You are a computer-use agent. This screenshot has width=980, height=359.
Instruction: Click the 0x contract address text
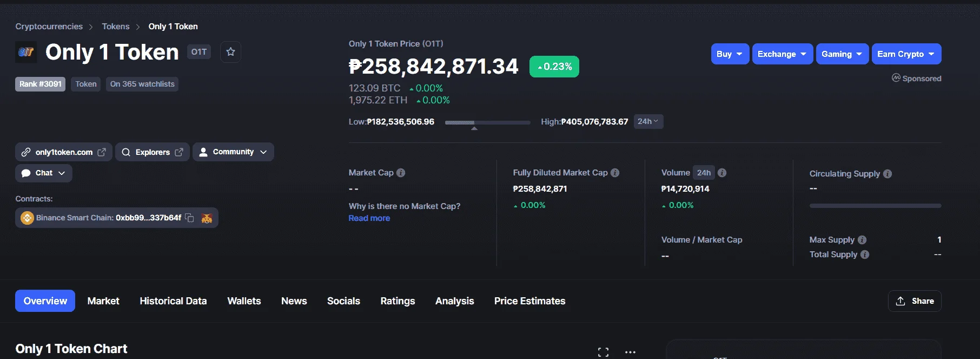pyautogui.click(x=148, y=218)
